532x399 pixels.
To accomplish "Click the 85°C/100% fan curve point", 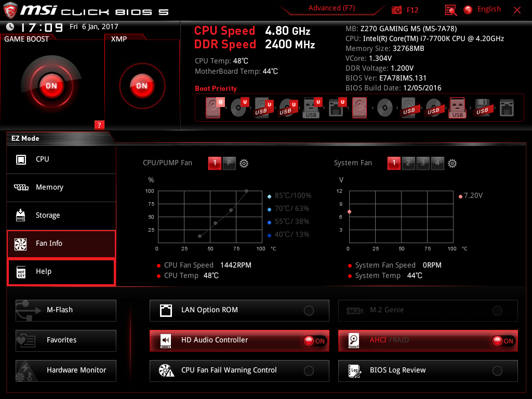I will point(246,191).
